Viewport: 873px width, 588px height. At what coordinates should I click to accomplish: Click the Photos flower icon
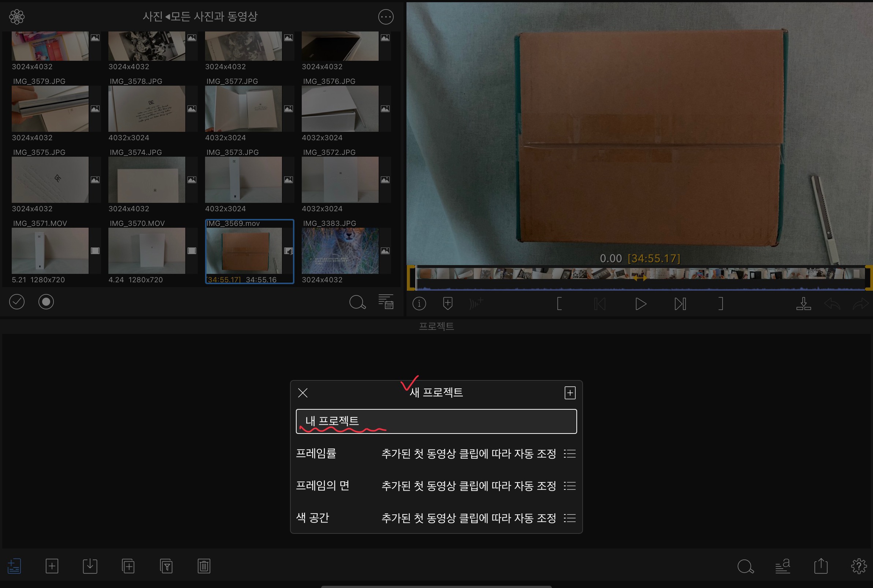tap(17, 16)
